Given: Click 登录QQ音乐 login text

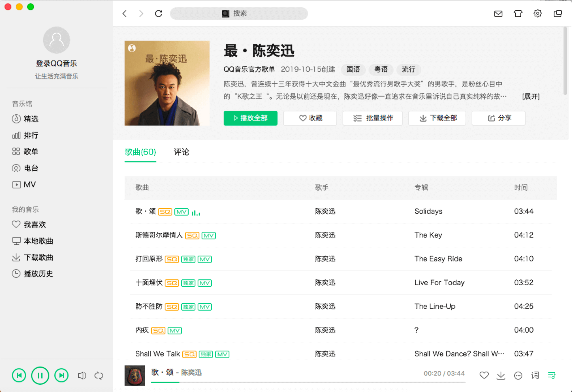Looking at the screenshot, I should click(x=56, y=63).
